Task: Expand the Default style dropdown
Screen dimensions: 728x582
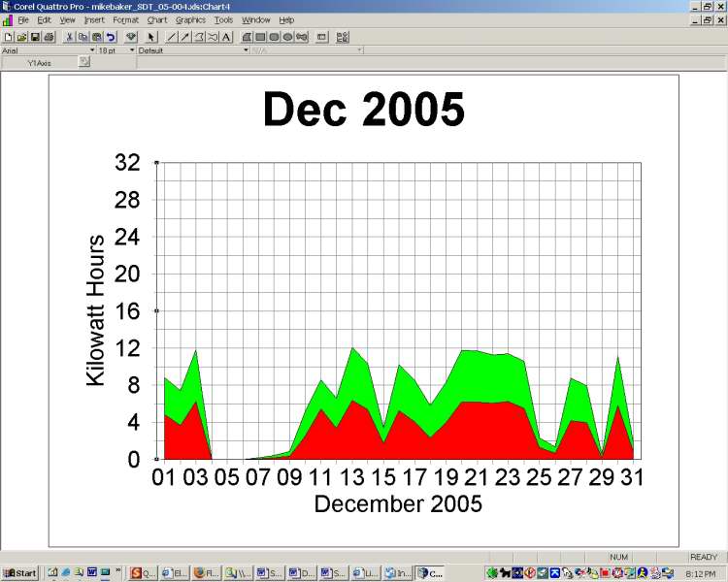Action: (246, 49)
